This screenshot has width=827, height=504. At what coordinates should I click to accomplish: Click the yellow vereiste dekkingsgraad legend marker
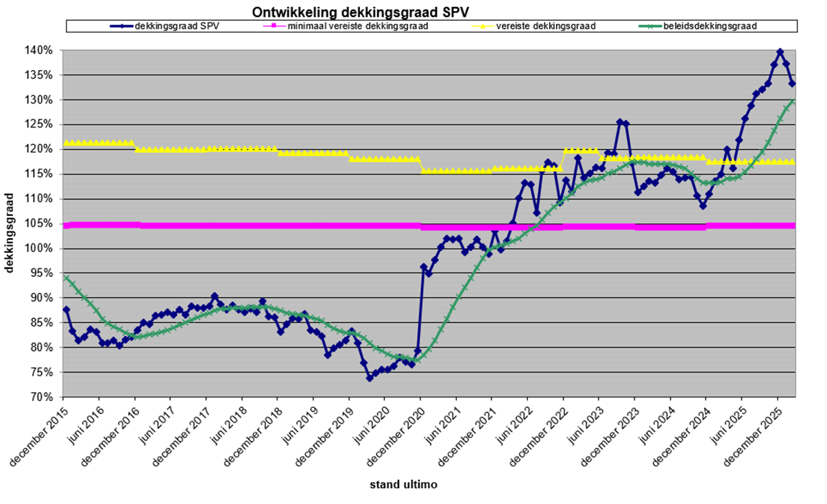coord(487,26)
